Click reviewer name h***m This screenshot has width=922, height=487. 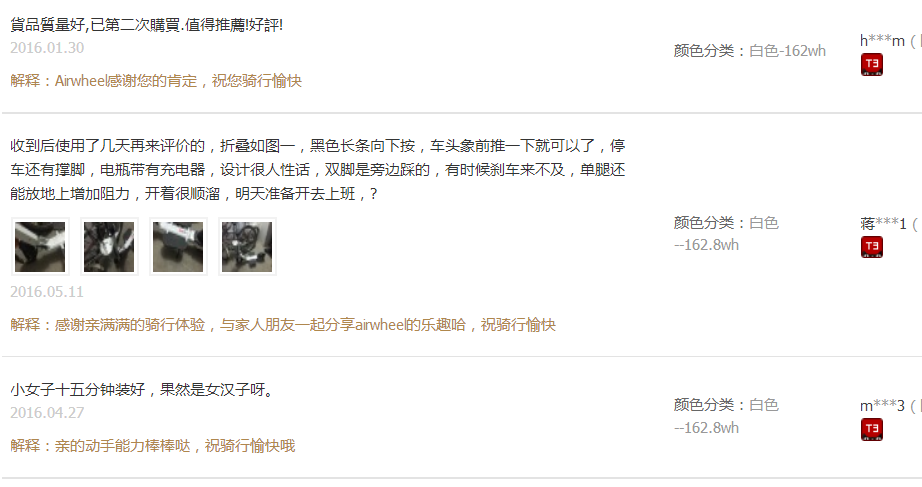(882, 41)
